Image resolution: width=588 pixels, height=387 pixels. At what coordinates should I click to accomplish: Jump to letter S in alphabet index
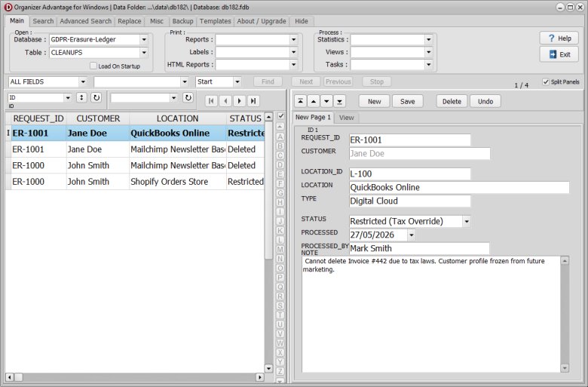point(280,306)
